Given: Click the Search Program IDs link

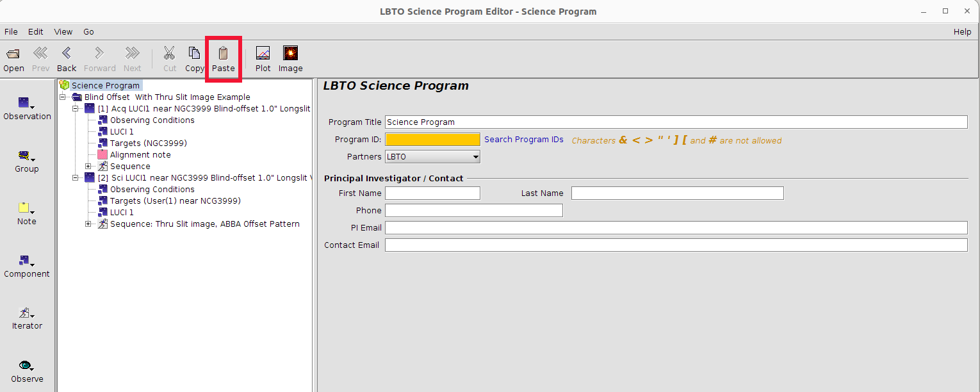Looking at the screenshot, I should 523,140.
